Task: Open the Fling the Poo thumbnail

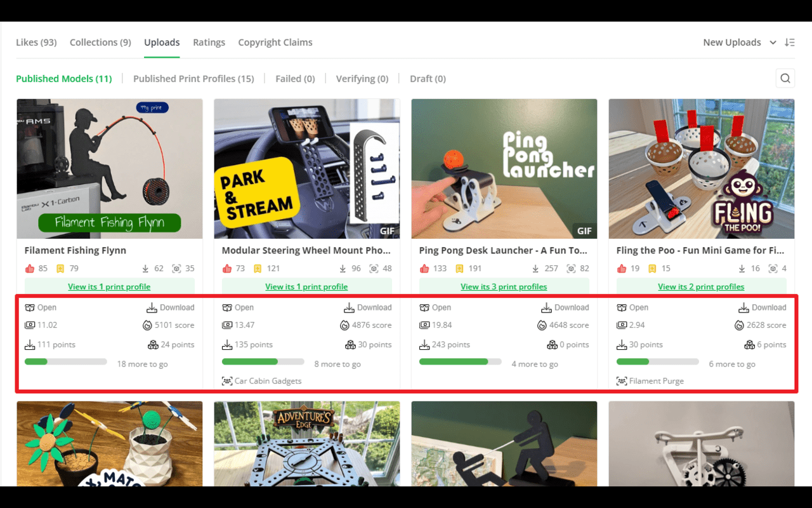Action: [702, 169]
